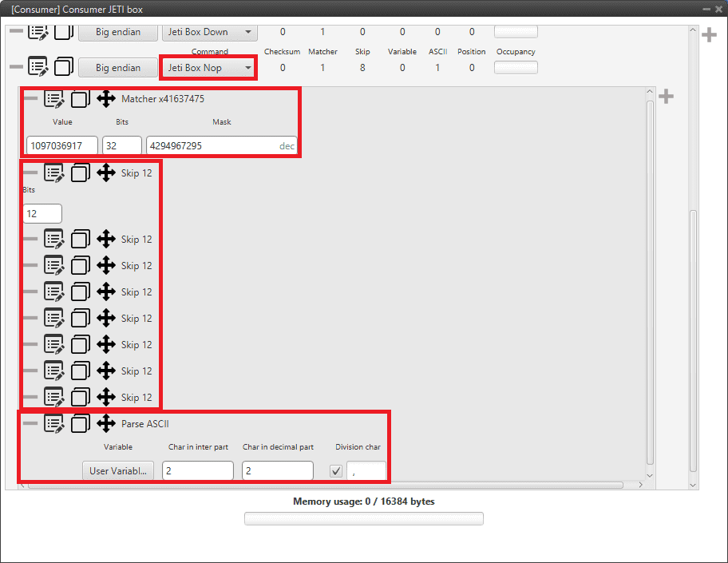The width and height of the screenshot is (728, 563).
Task: Click the Skip 12 Bits input field
Action: pos(42,213)
